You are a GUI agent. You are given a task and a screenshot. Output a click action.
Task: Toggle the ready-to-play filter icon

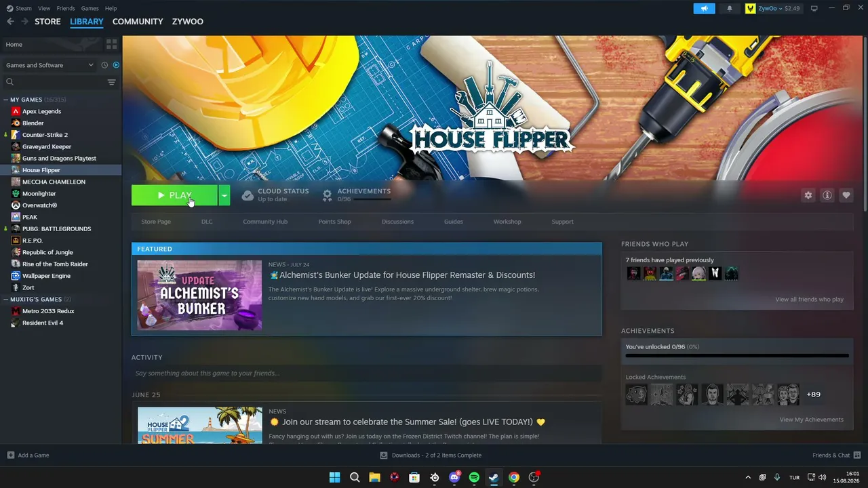[116, 65]
